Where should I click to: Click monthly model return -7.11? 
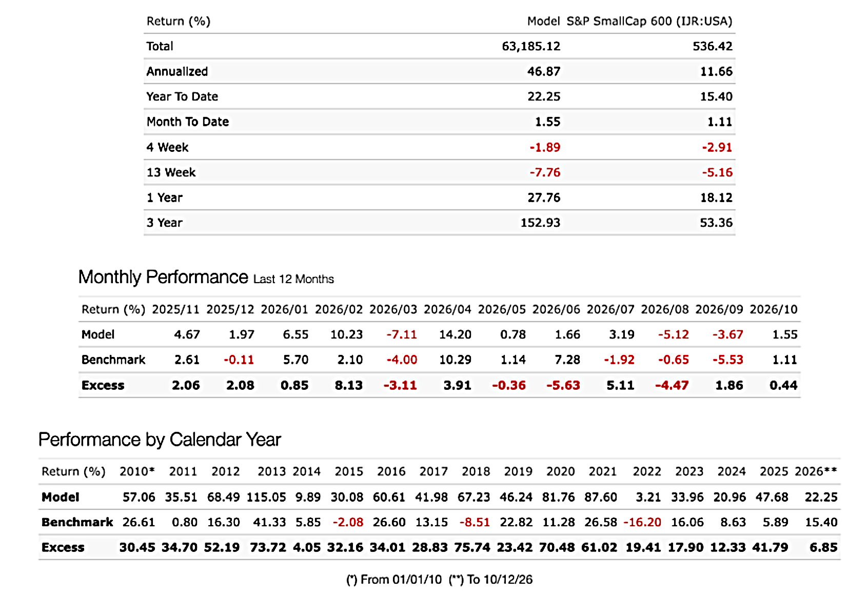point(401,334)
